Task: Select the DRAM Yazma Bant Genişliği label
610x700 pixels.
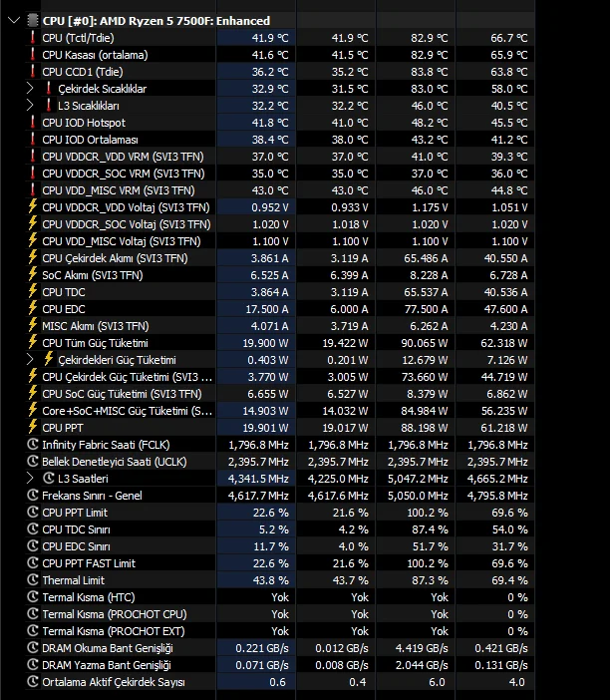Action: pyautogui.click(x=107, y=666)
